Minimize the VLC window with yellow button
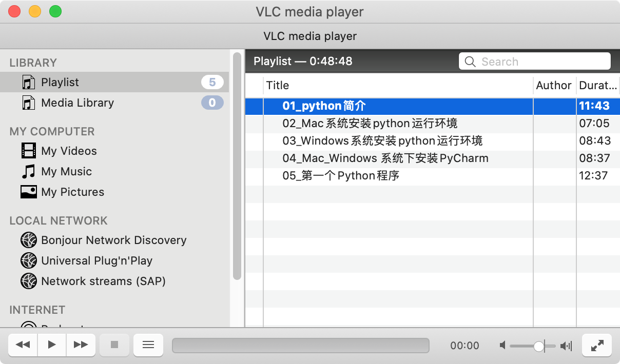The image size is (620, 364). [35, 11]
